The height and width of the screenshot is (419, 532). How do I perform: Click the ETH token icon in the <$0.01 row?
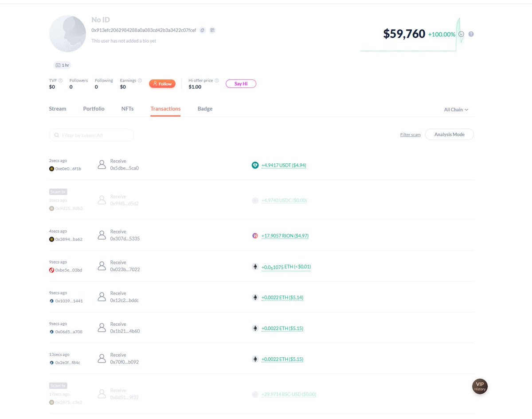[x=255, y=267]
